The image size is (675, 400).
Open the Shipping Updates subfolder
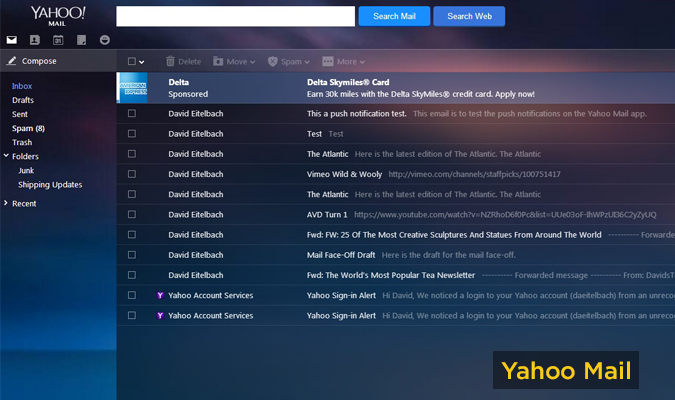50,185
